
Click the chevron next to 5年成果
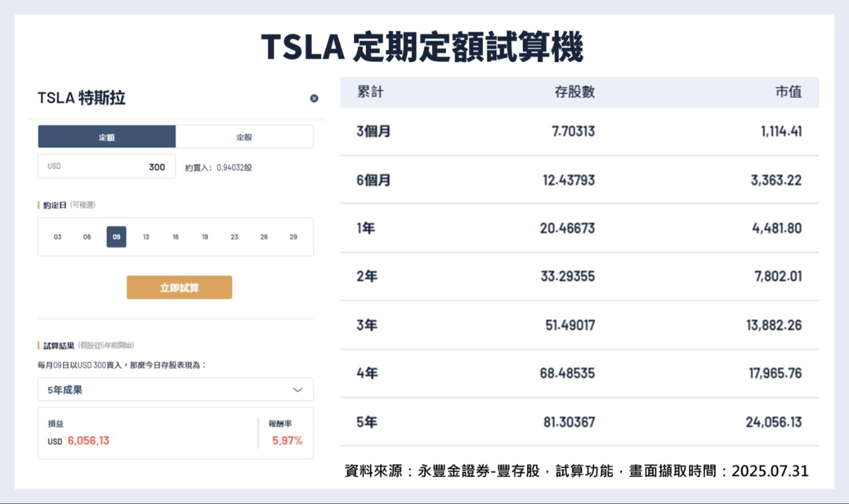(297, 389)
